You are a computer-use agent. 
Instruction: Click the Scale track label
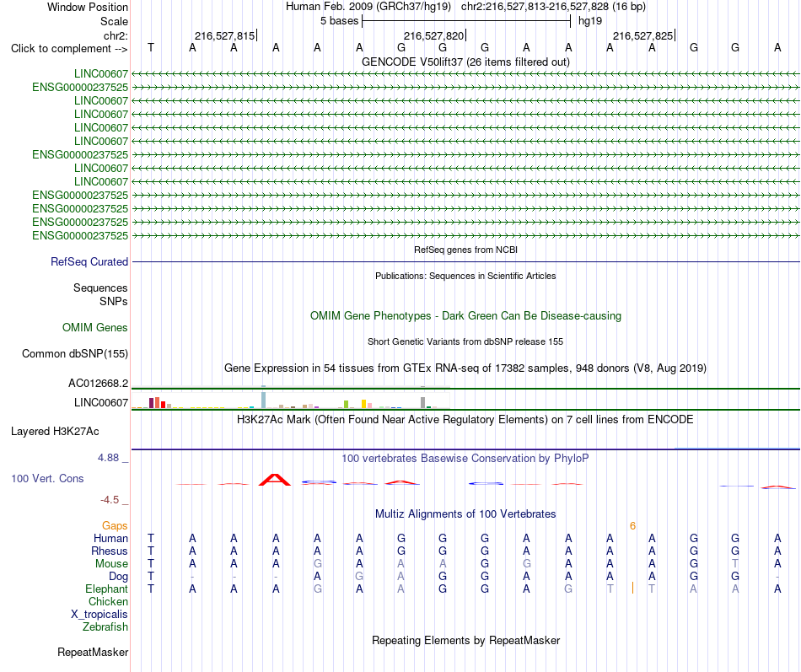tap(114, 21)
